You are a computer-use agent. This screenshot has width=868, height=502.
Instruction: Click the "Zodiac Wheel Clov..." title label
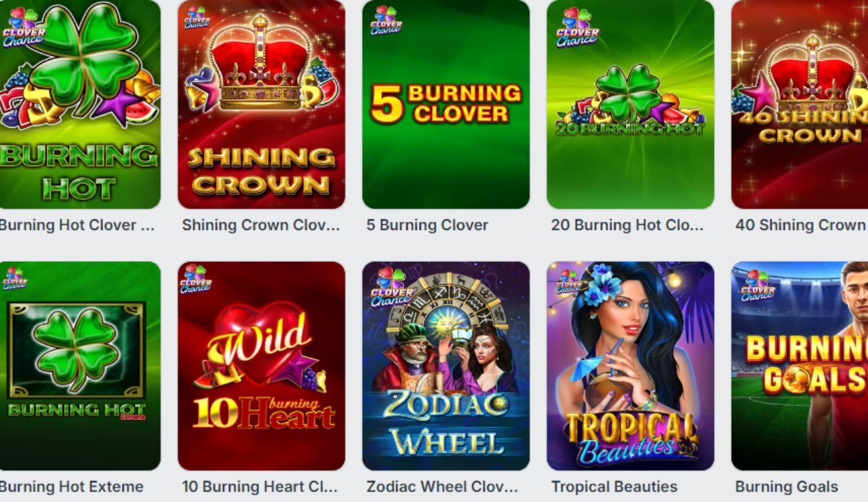pos(442,487)
